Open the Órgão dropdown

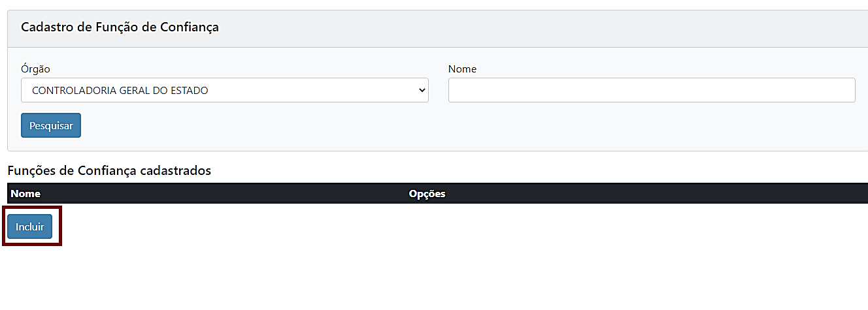(x=224, y=91)
